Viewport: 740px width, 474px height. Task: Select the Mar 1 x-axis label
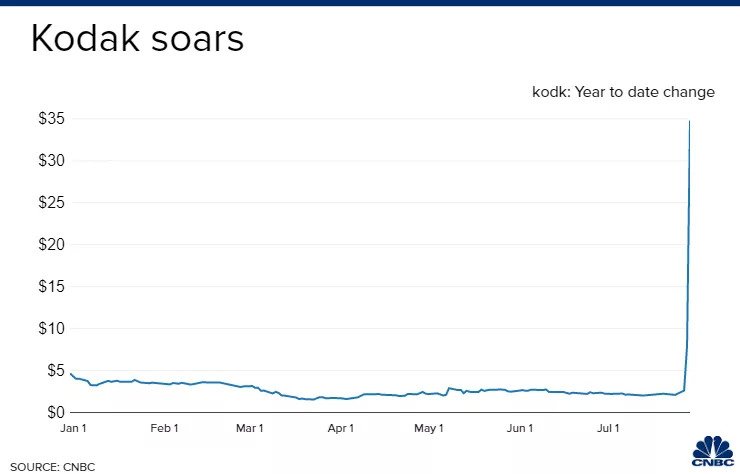[249, 429]
